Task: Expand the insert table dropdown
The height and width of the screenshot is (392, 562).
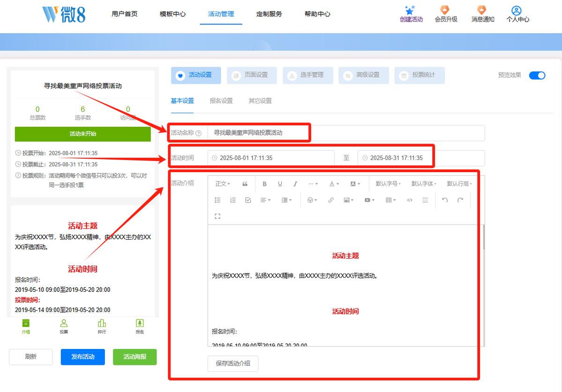Action: point(391,200)
